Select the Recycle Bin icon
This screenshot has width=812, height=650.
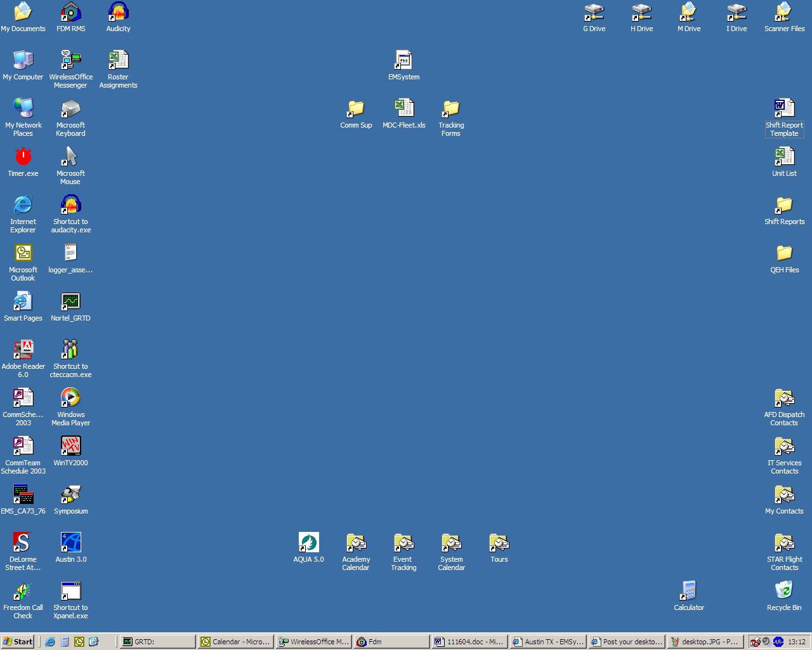(x=784, y=596)
